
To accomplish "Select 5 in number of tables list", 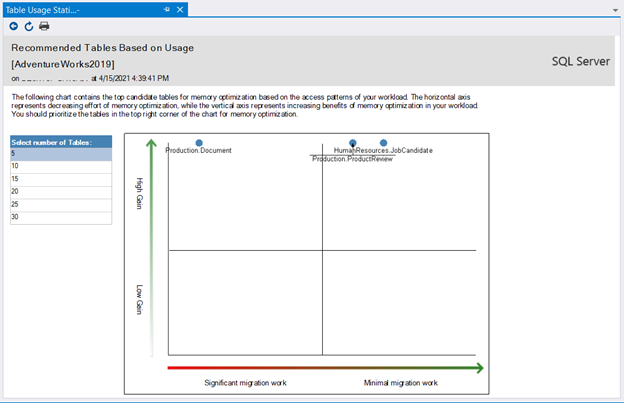I will (x=61, y=154).
